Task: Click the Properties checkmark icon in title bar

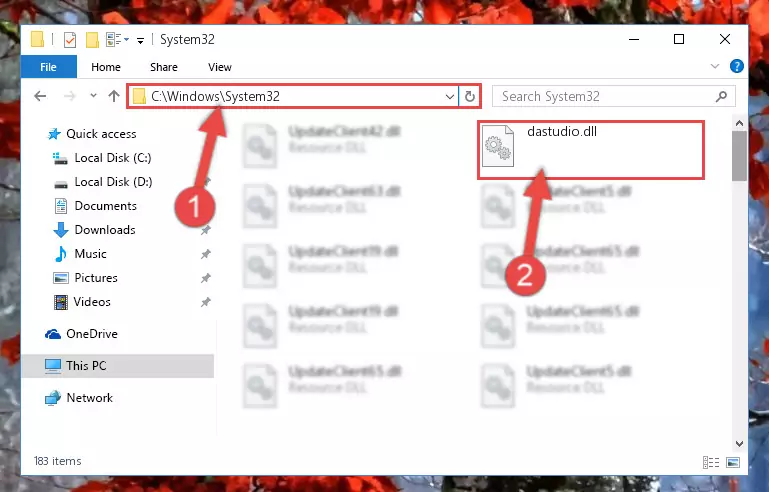Action: (70, 40)
